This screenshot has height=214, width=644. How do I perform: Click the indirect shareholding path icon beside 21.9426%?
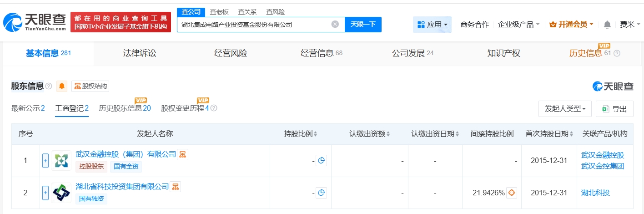(x=512, y=193)
